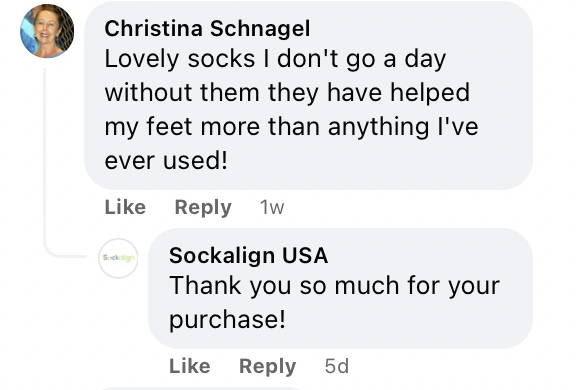Click the words 'ever used!' in Christina's comment
This screenshot has height=390, width=576.
tap(166, 161)
